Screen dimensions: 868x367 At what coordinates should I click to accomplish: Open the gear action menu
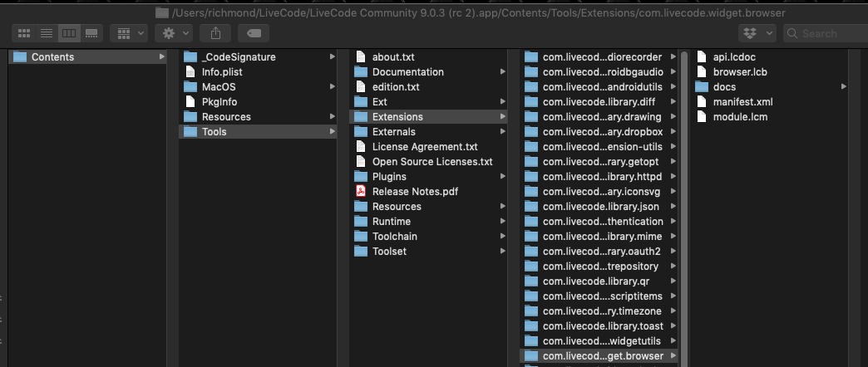pyautogui.click(x=174, y=33)
